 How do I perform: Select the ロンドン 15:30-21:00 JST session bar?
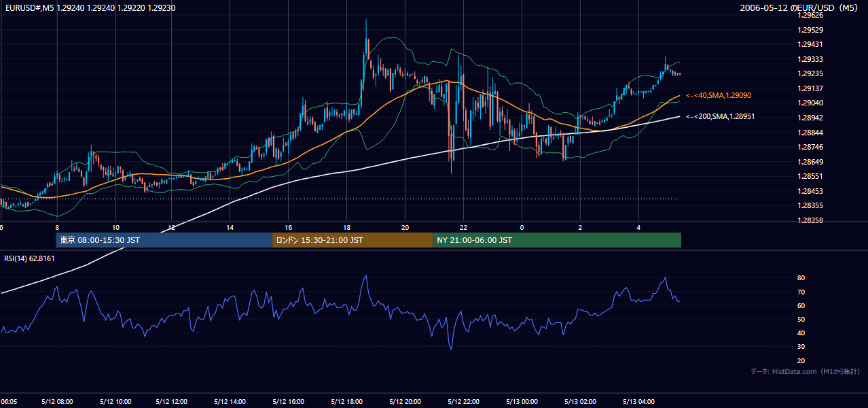click(x=352, y=240)
